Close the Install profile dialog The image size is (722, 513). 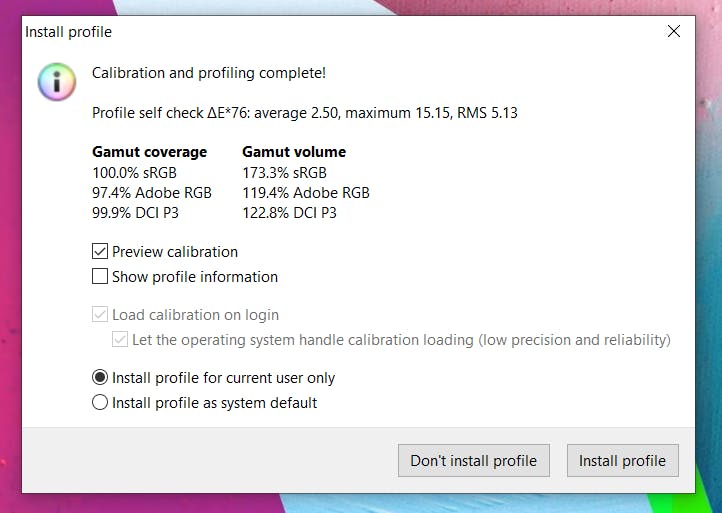(674, 32)
